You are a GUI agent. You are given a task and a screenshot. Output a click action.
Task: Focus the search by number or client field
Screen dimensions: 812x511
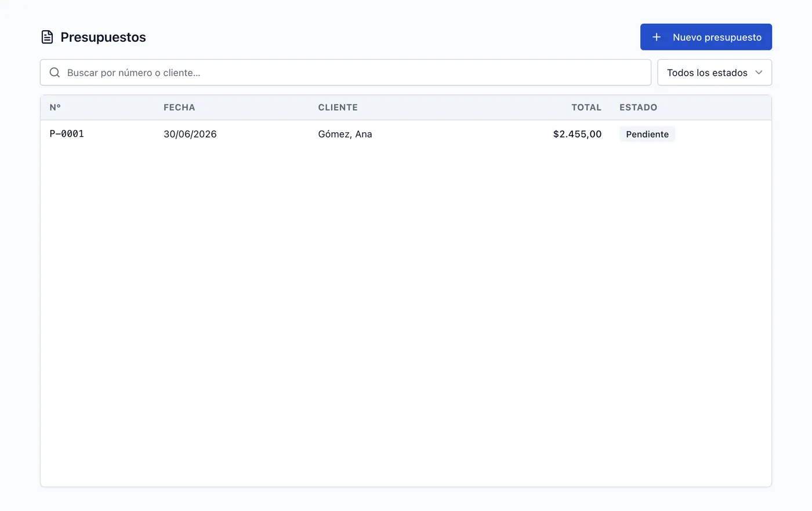click(346, 73)
